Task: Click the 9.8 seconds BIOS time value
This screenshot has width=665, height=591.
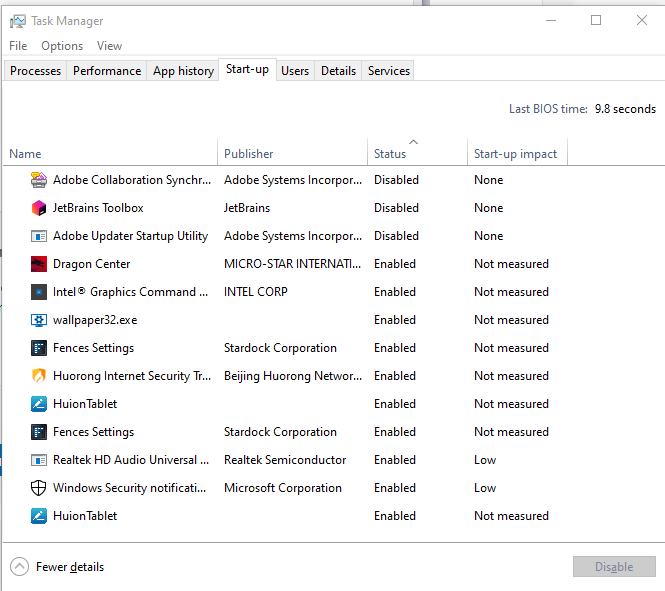Action: [625, 109]
